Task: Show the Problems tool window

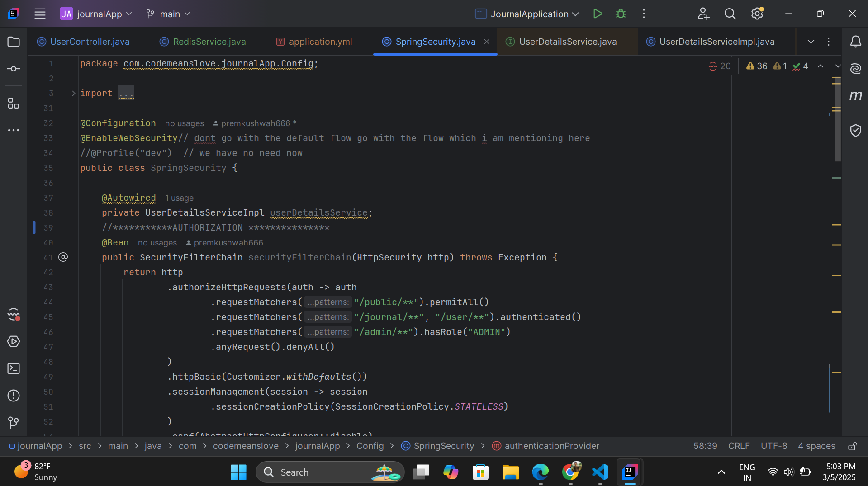Action: 14,396
